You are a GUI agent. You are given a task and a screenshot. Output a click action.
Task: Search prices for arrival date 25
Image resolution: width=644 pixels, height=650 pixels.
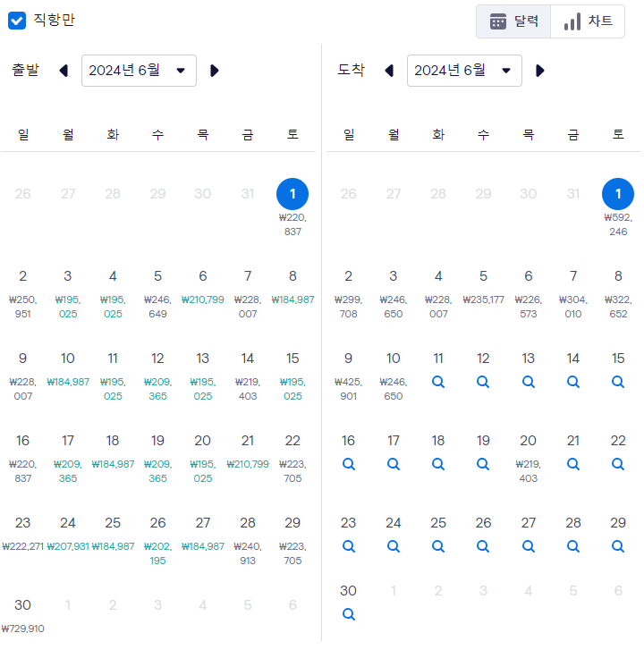tap(438, 546)
